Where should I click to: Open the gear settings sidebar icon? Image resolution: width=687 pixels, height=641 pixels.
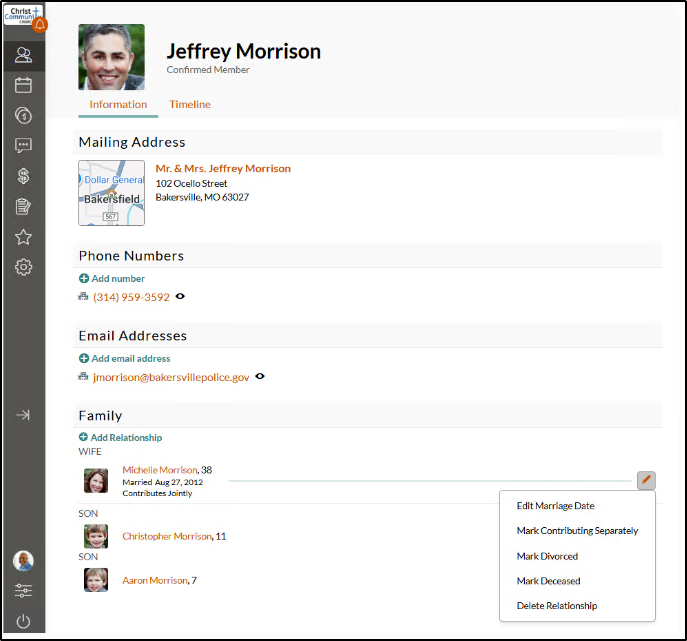(x=24, y=267)
